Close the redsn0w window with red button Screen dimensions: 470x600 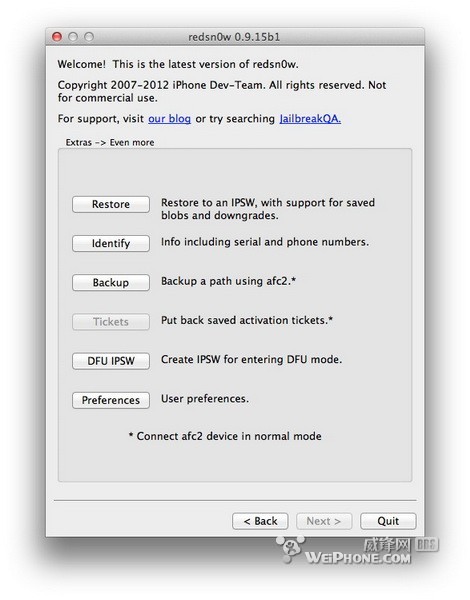57,37
